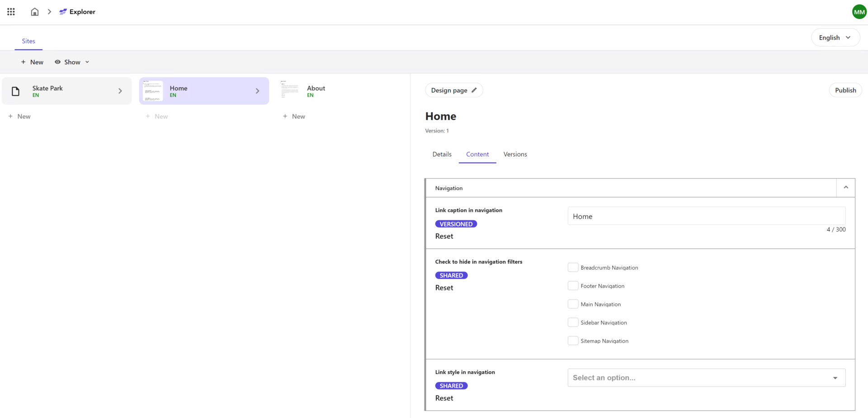Enable the Breadcrumb Navigation checkbox
This screenshot has height=418, width=868.
tap(573, 267)
